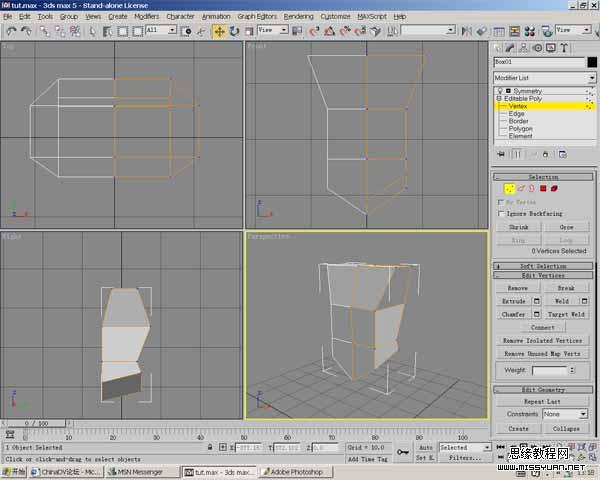Enable Ignore Backfacing checkbox
Screen dimensions: 600x480
[501, 214]
